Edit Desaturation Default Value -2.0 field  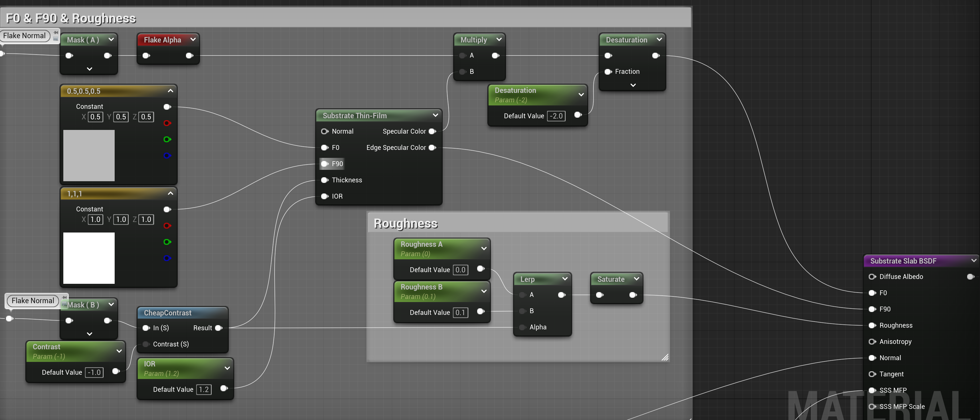point(556,116)
